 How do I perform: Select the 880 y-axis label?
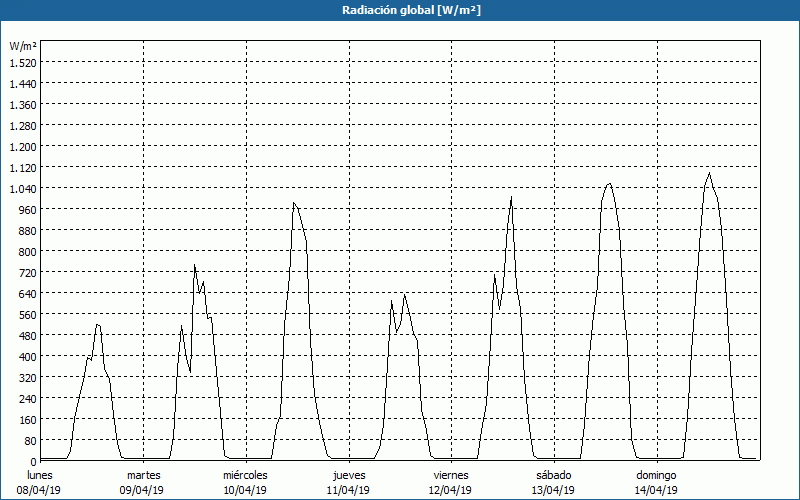point(29,231)
